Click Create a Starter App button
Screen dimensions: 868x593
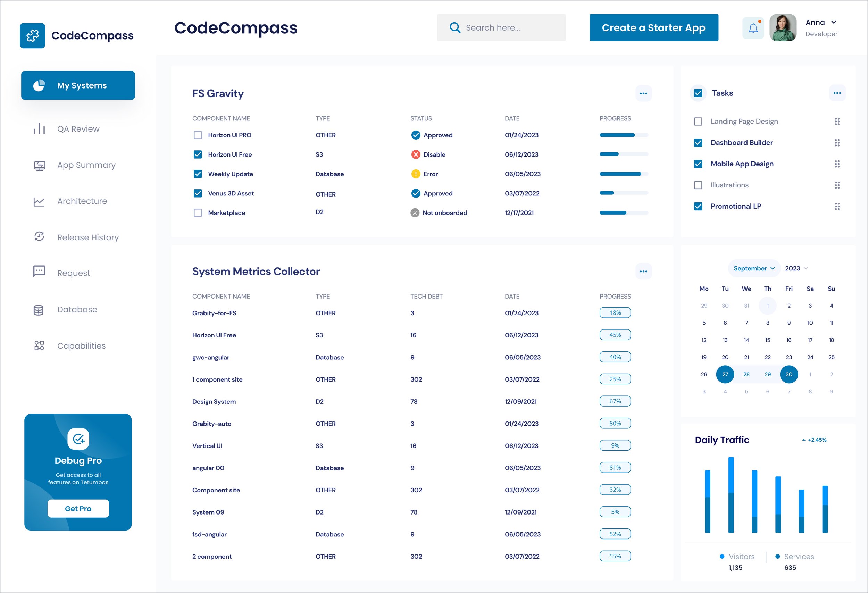click(654, 28)
